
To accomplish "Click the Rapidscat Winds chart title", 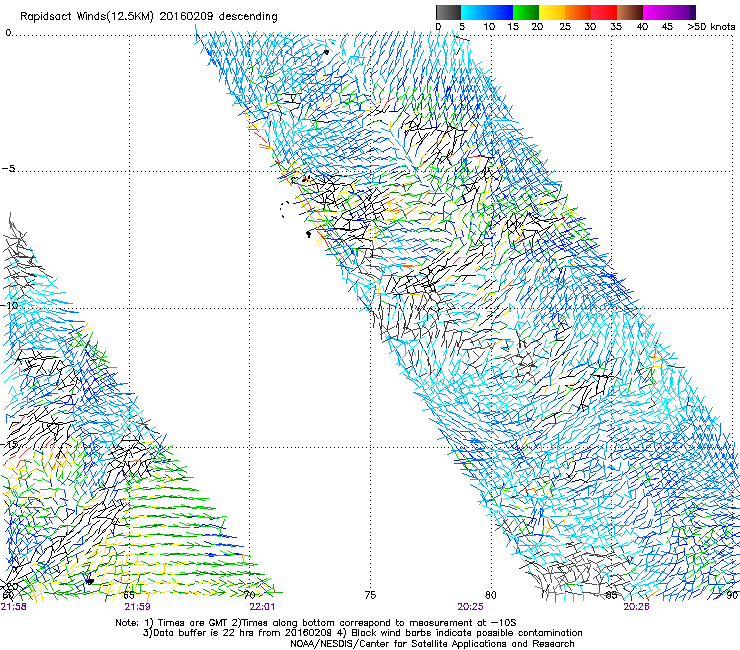I will pyautogui.click(x=149, y=16).
